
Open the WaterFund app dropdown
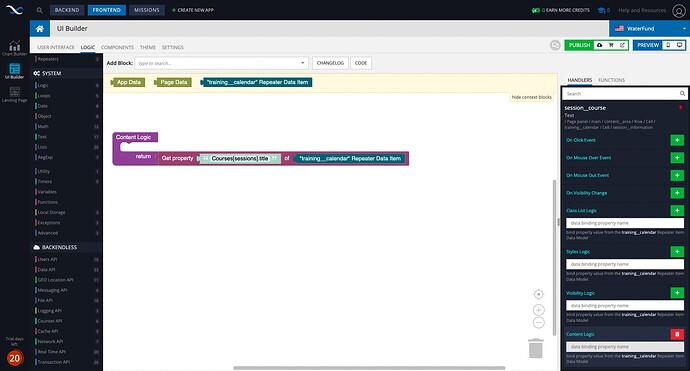pyautogui.click(x=649, y=29)
